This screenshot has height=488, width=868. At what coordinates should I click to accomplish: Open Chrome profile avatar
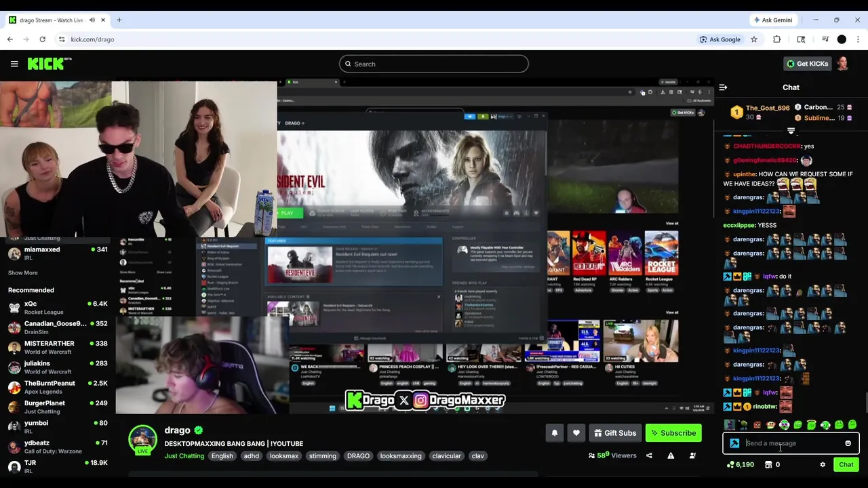coord(842,39)
